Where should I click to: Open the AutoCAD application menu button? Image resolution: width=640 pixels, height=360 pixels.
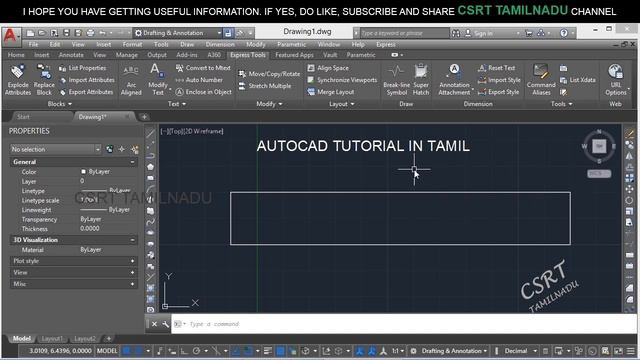tap(10, 36)
